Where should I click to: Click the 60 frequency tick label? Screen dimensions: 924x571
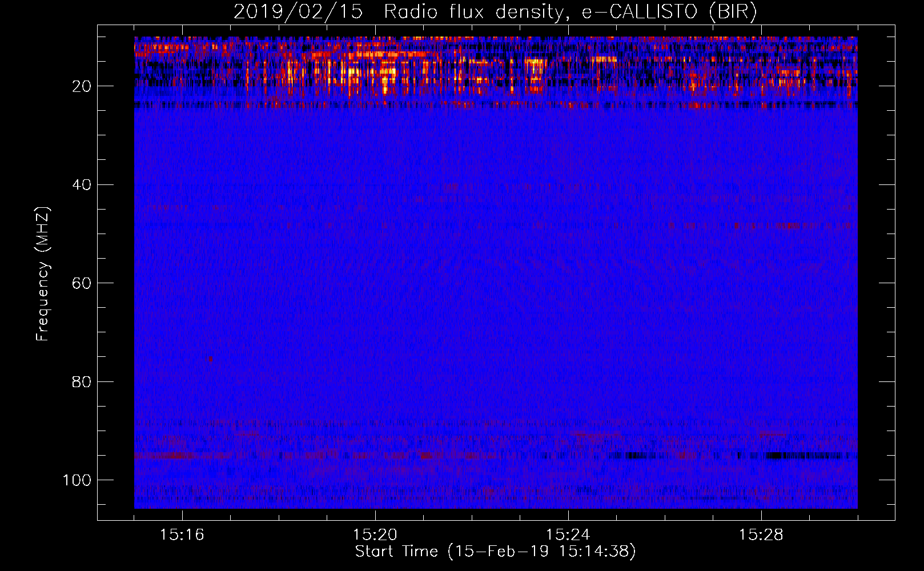click(82, 283)
